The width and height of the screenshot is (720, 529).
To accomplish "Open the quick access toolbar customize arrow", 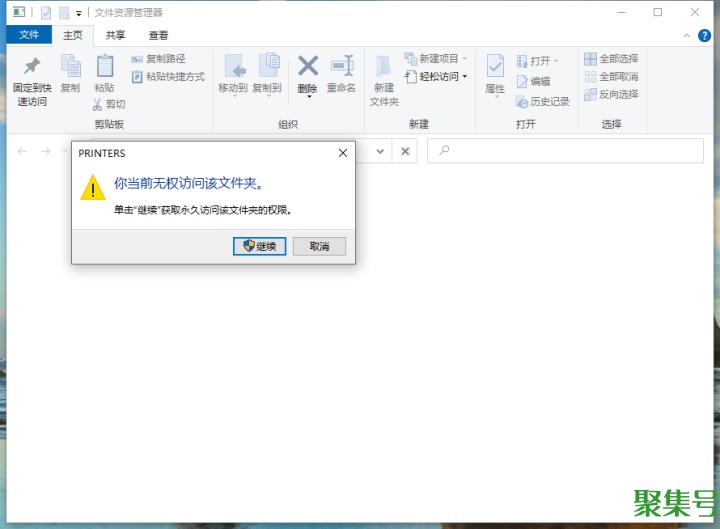I will 79,13.
